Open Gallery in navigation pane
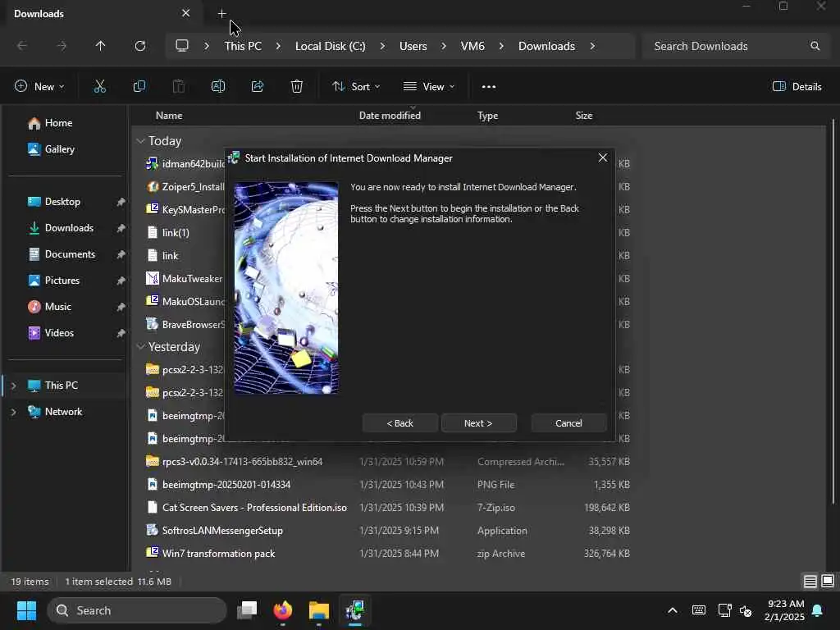840x630 pixels. click(59, 149)
